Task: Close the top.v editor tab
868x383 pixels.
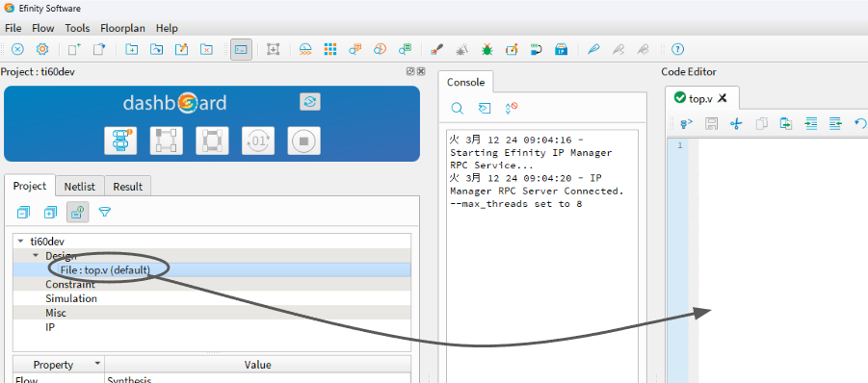Action: tap(722, 98)
